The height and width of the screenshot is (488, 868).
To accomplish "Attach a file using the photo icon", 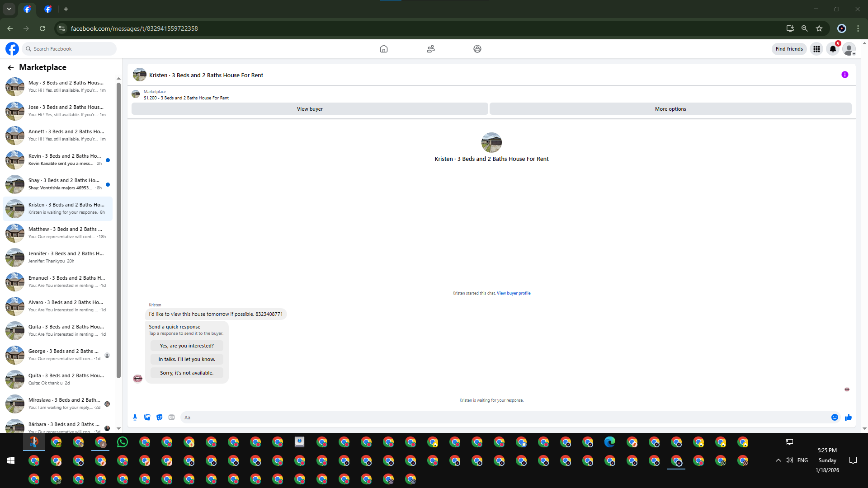I will pos(147,418).
